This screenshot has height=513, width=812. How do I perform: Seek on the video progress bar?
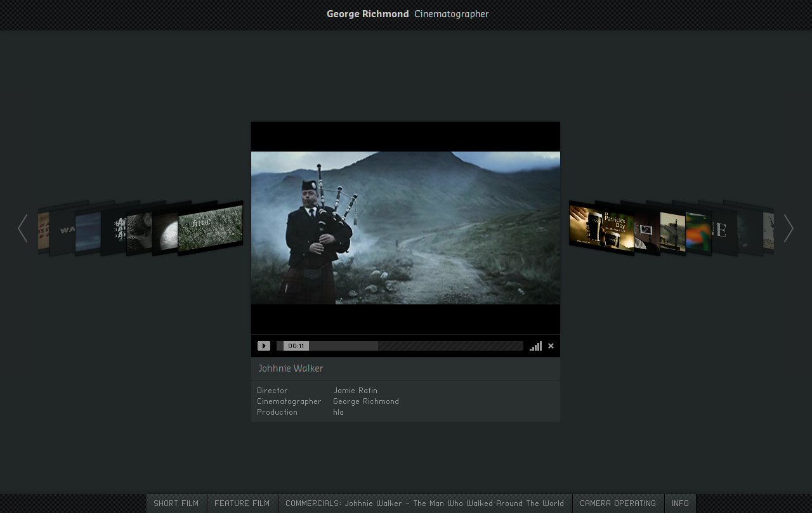(x=400, y=346)
